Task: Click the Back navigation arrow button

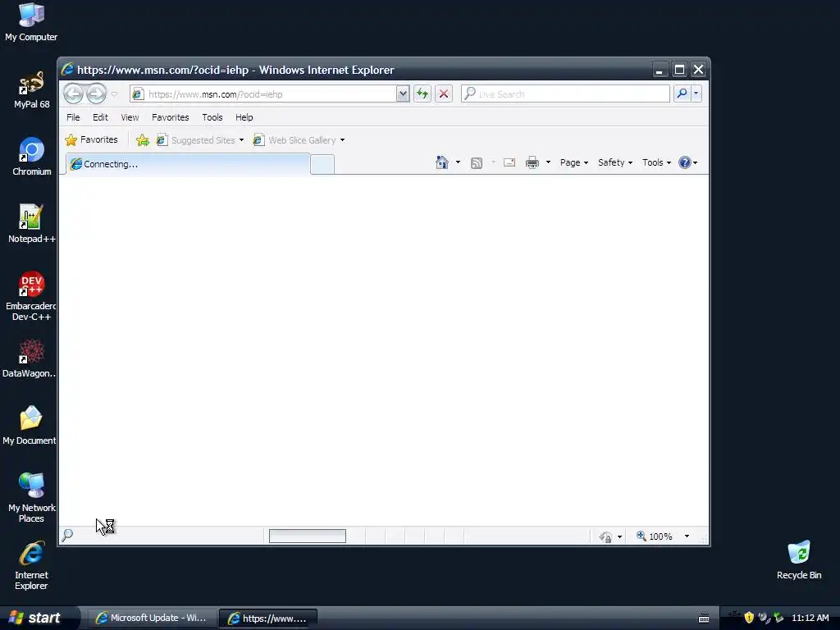Action: (74, 94)
